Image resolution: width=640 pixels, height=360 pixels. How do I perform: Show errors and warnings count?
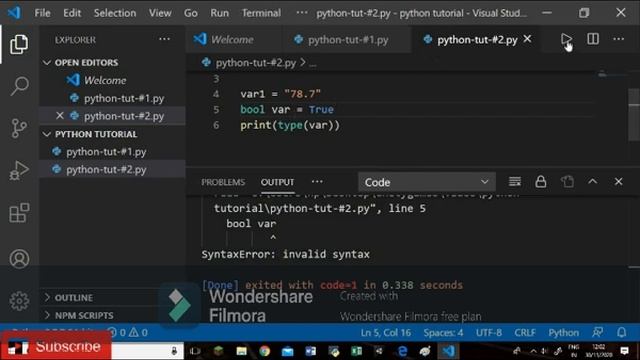pyautogui.click(x=128, y=333)
